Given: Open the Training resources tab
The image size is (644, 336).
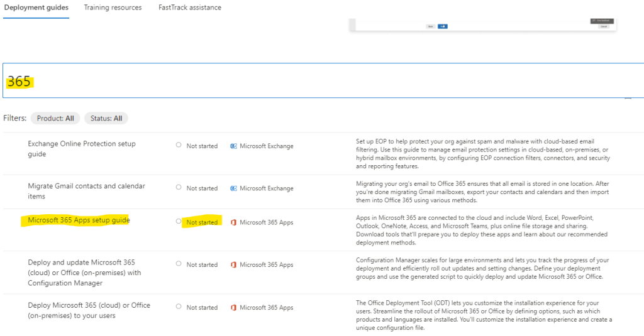Looking at the screenshot, I should tap(113, 8).
